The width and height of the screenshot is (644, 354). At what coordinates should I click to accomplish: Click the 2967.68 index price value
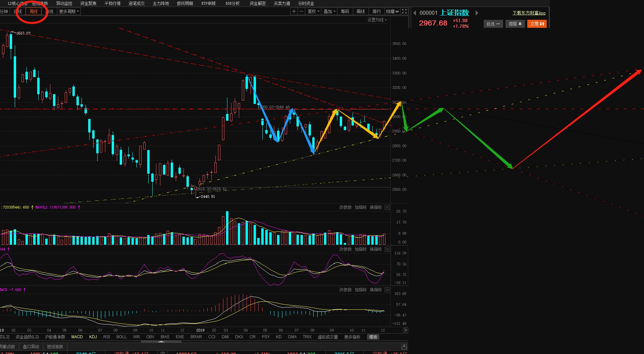click(433, 23)
